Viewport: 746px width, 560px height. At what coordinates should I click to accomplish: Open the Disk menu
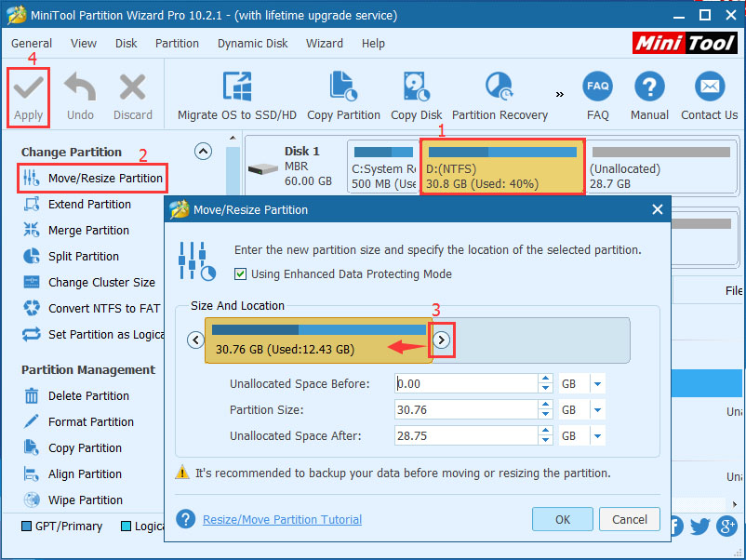click(x=127, y=44)
